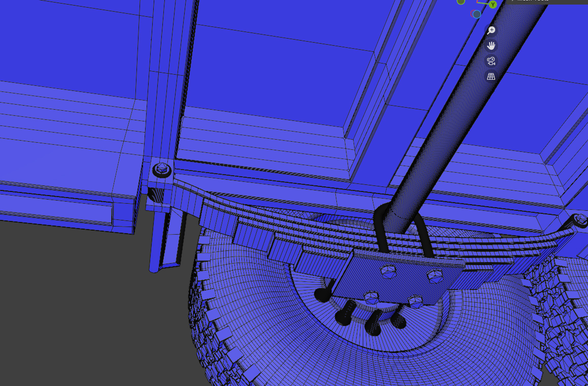Switch perspective/orthographic with the grid icon
The height and width of the screenshot is (386, 588).
[x=491, y=77]
